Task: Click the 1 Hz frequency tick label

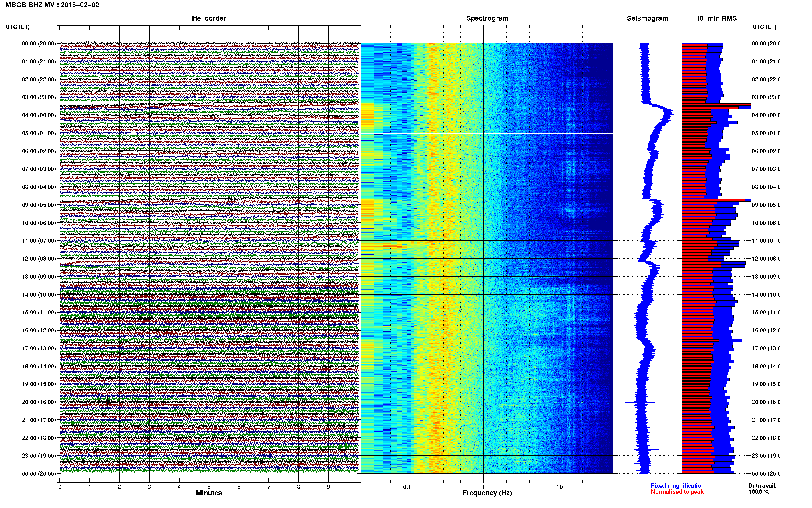Action: click(x=483, y=487)
